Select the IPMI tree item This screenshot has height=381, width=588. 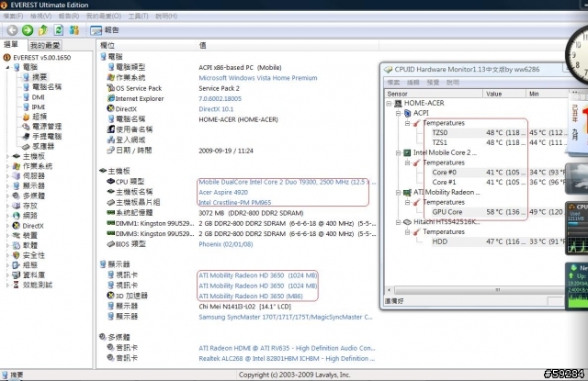pos(39,107)
